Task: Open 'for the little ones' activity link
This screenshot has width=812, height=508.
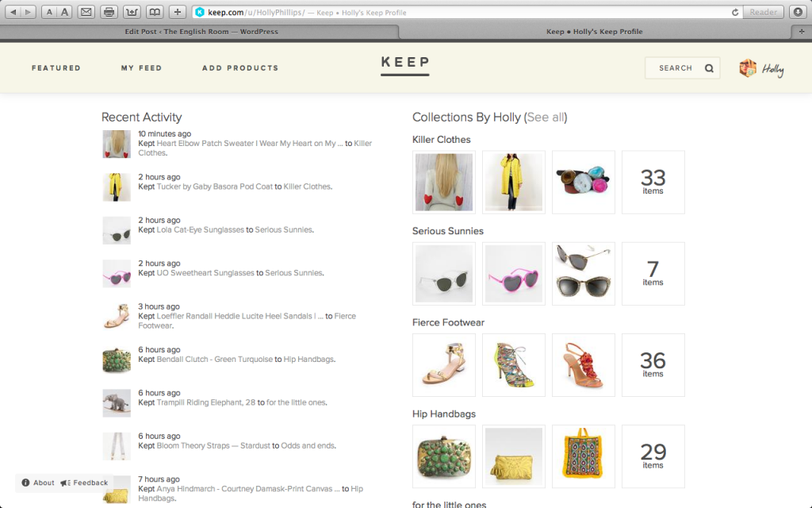Action: pos(297,402)
